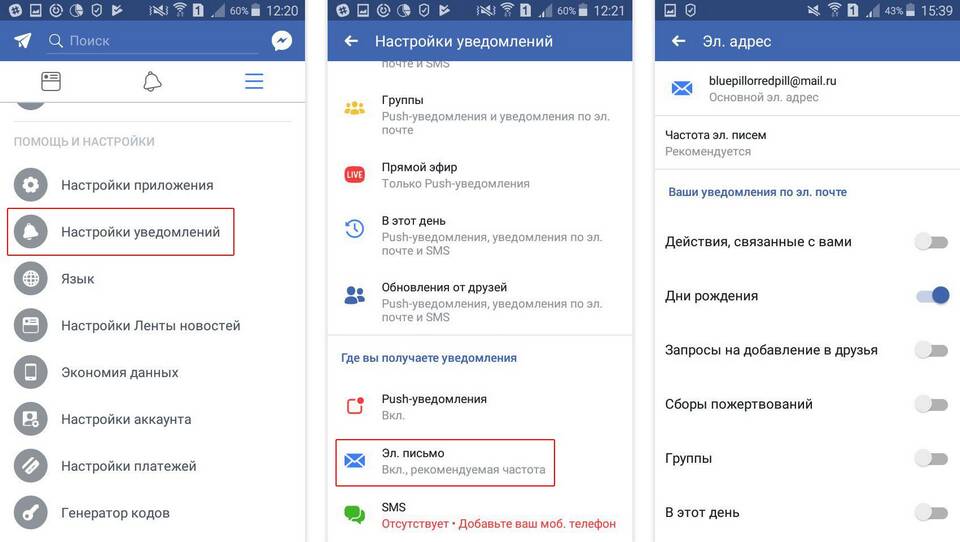960x542 pixels.
Task: Enable Запросы на добавление в друзья switch
Action: pyautogui.click(x=931, y=350)
